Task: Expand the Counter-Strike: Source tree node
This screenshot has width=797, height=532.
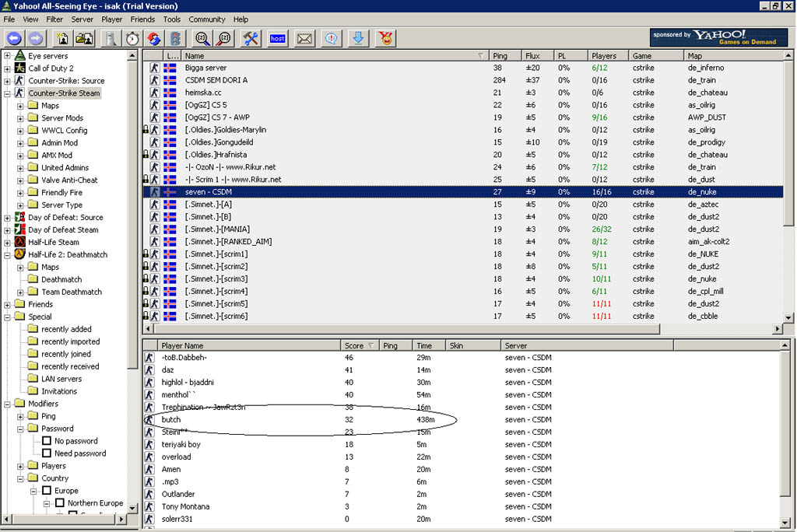Action: click(7, 80)
